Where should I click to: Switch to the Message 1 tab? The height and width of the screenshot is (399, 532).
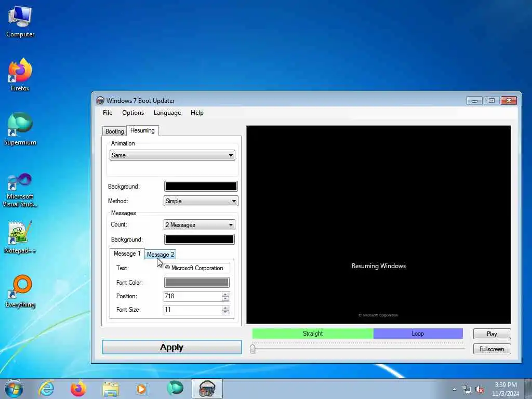click(x=127, y=254)
